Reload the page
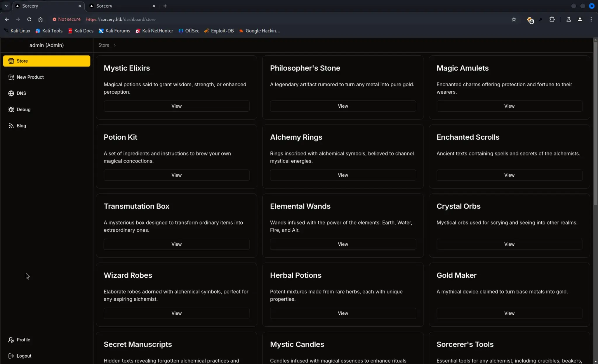This screenshot has height=364, width=598. (x=29, y=19)
